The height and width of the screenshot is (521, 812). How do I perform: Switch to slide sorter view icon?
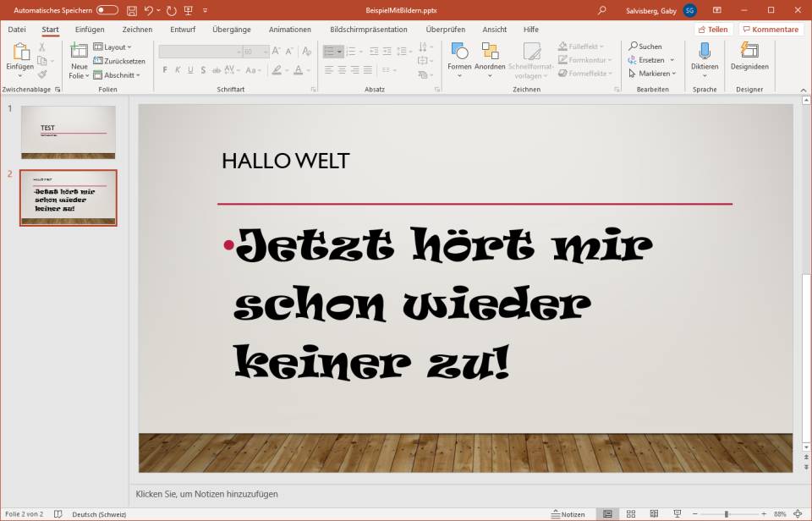click(x=631, y=514)
